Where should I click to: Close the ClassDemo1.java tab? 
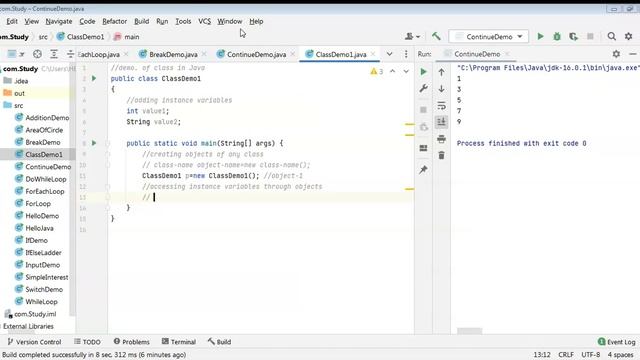373,54
